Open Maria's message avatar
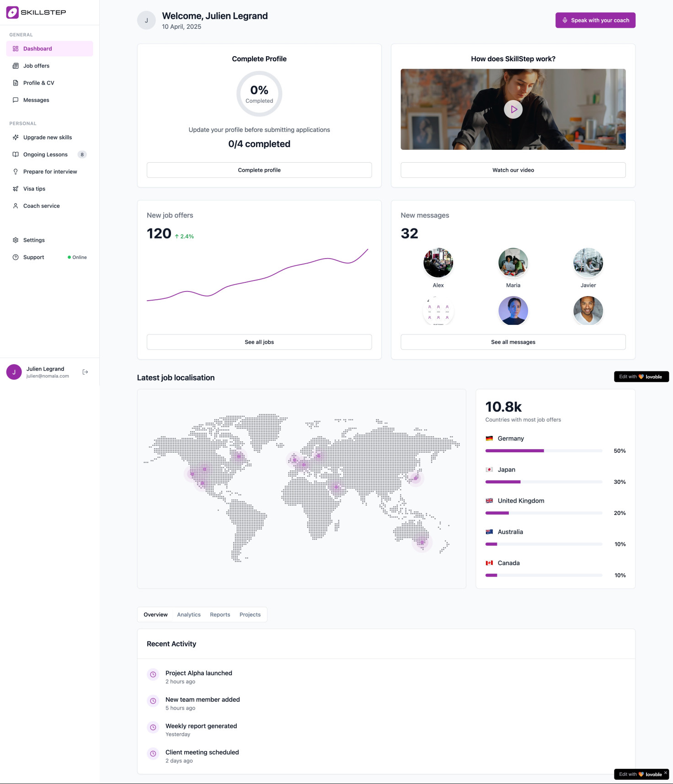This screenshot has width=673, height=784. (x=513, y=263)
